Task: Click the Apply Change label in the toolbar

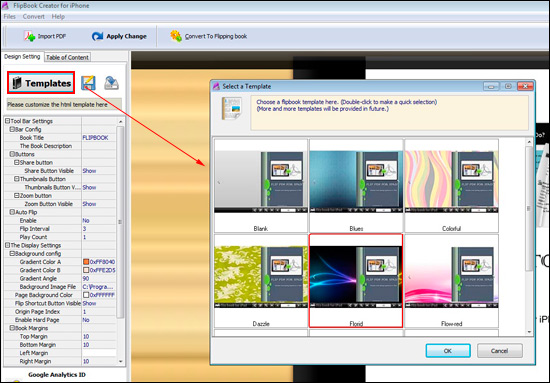Action: 127,36
